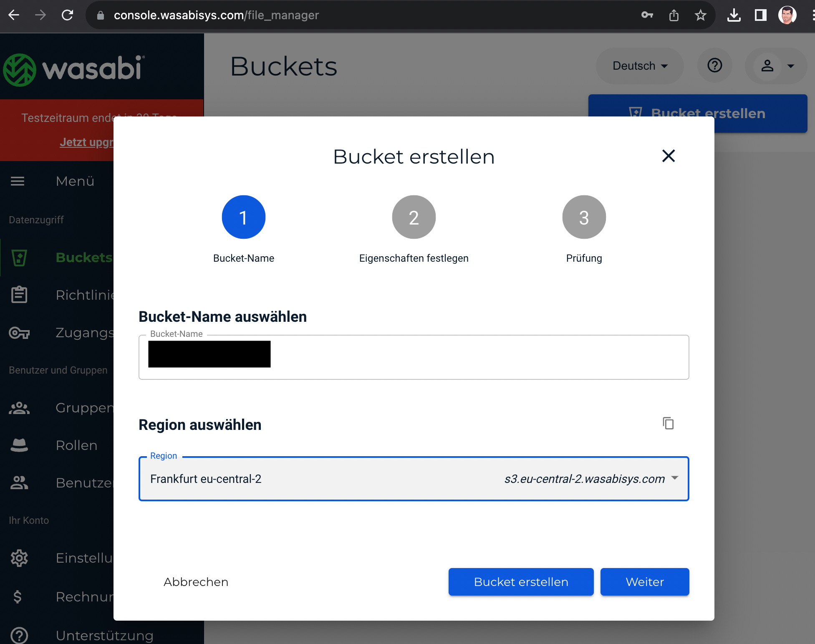Open the Rollen menu item

coord(76,445)
